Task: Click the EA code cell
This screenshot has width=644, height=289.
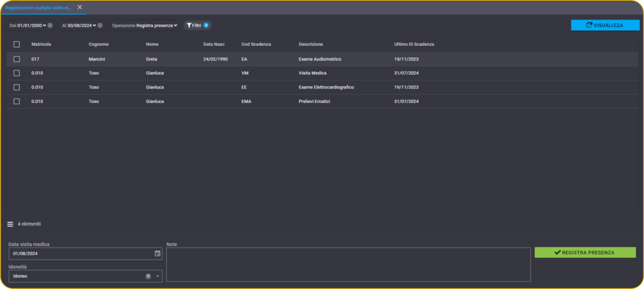Action: (245, 59)
